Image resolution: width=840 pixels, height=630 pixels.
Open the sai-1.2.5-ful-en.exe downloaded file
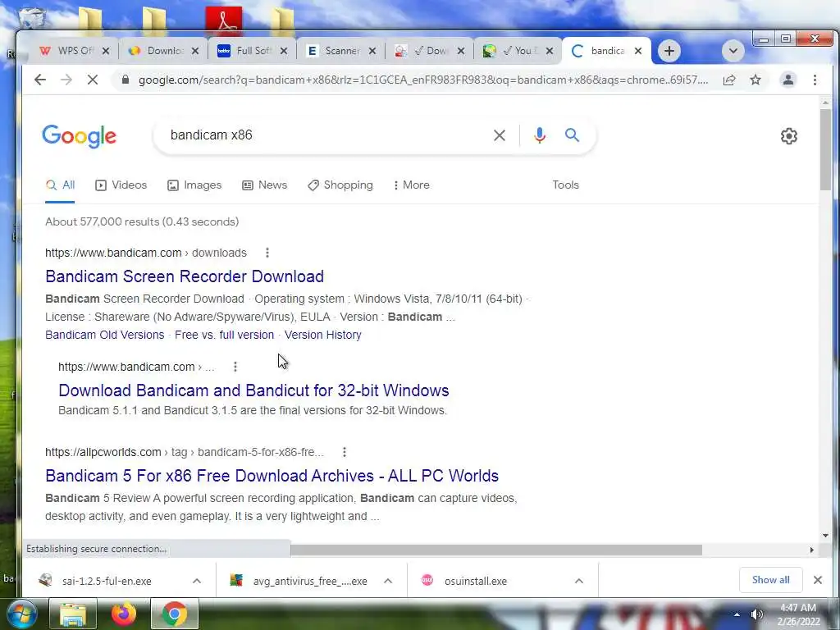coord(106,581)
